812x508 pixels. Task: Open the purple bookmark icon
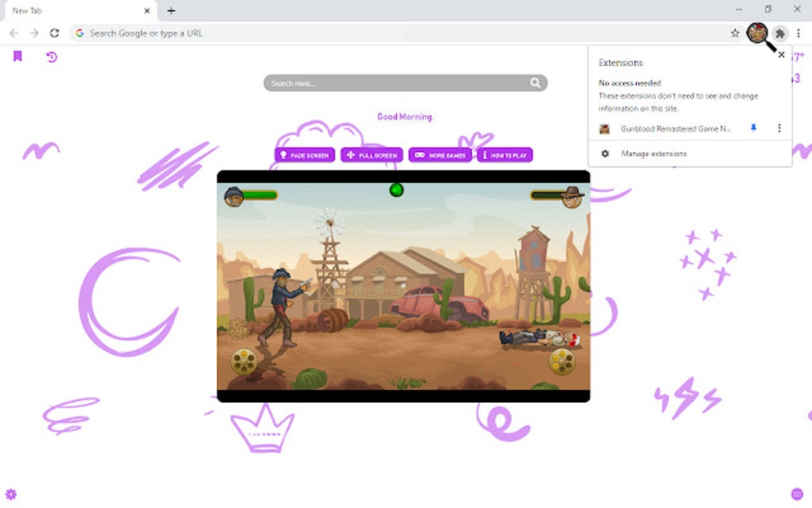point(18,56)
